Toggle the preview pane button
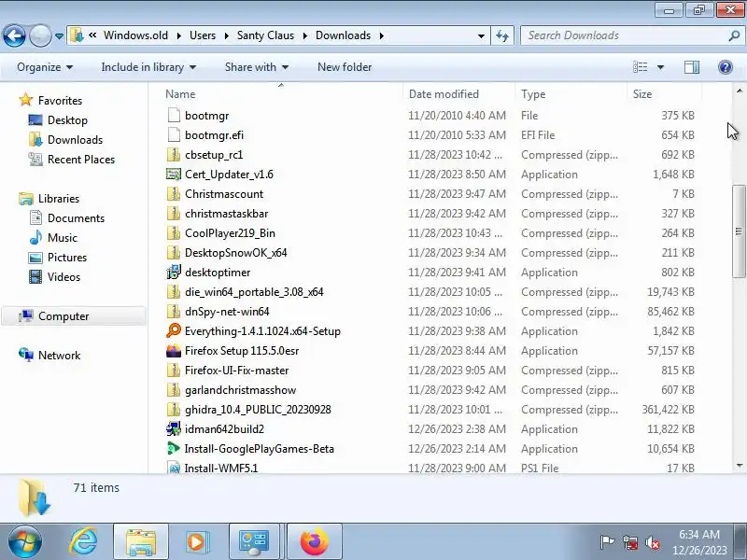The image size is (747, 560). point(692,67)
